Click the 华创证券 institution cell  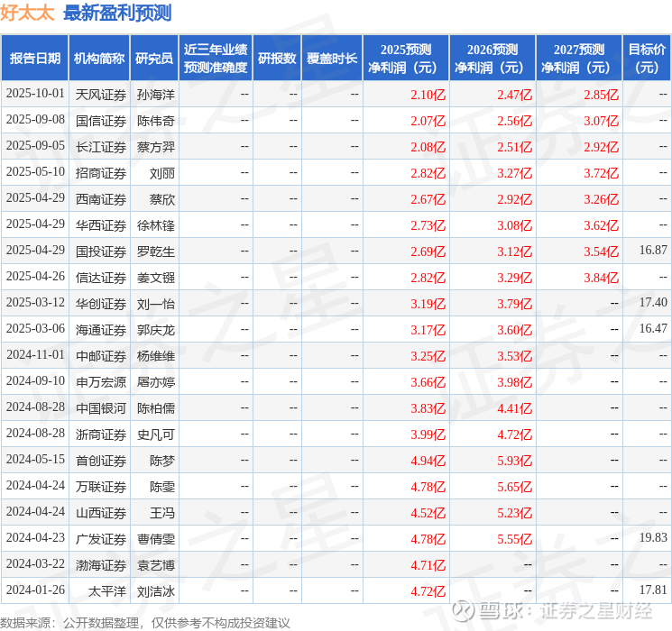[101, 304]
